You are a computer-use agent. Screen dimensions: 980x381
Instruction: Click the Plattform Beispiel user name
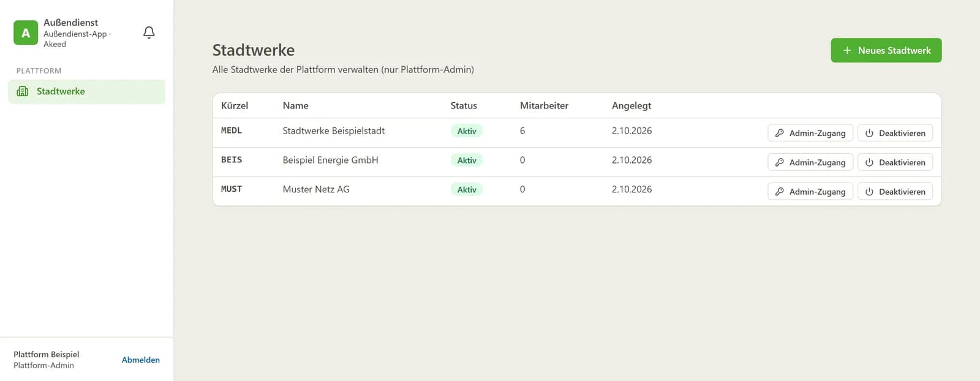47,354
